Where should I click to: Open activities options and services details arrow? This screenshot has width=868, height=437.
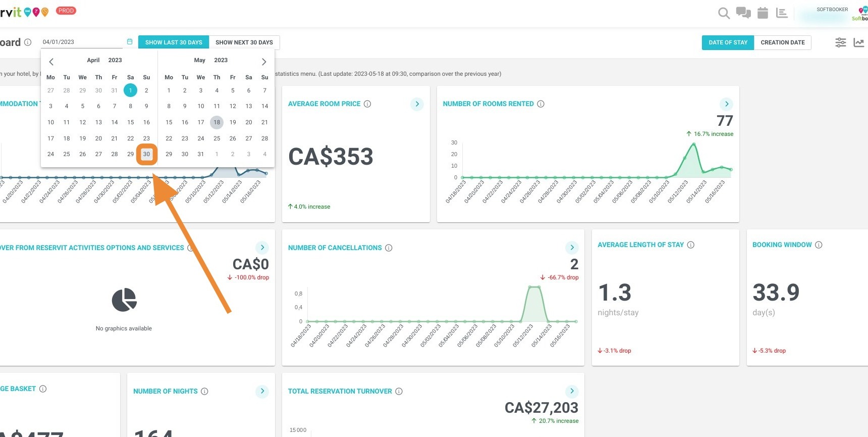click(x=262, y=248)
